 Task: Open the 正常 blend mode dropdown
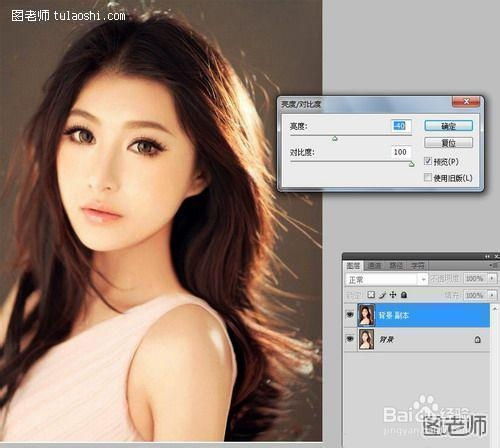tap(386, 279)
